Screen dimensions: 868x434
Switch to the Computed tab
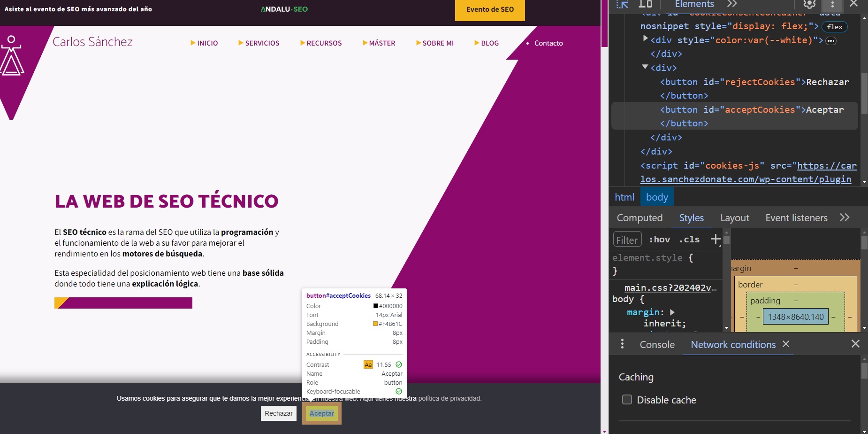pos(640,218)
